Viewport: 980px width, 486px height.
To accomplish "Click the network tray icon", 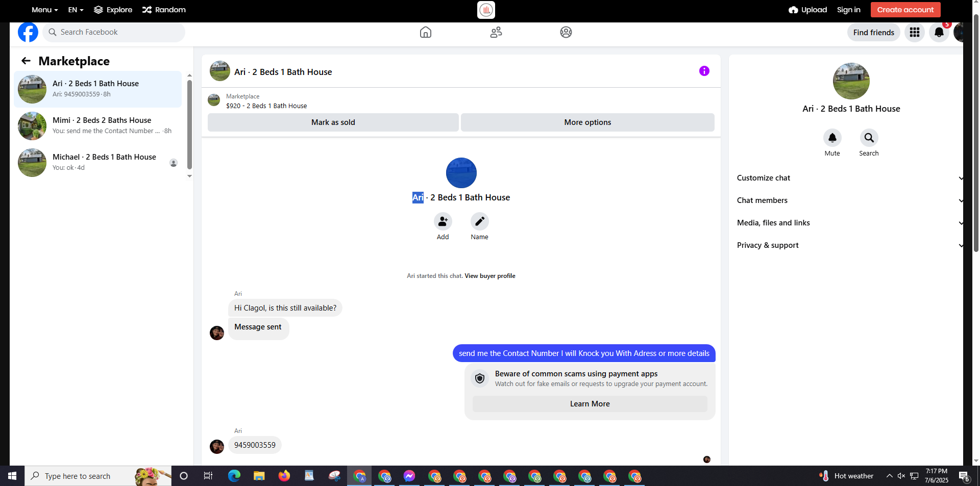I will coord(914,476).
